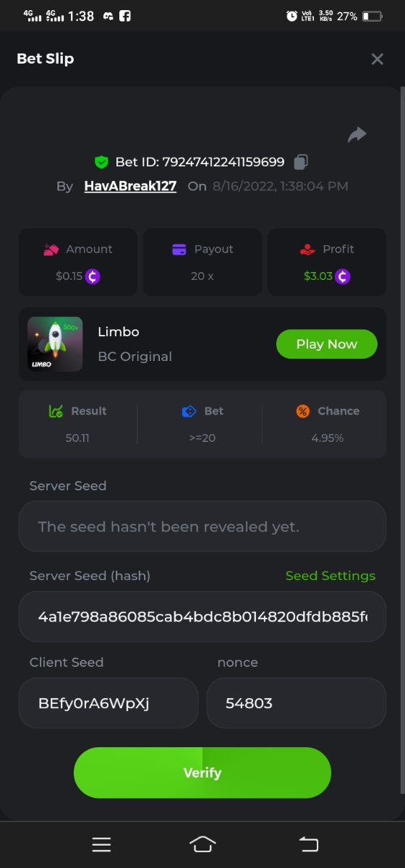
Task: Tap the Limbo rocket game thumbnail
Action: click(x=55, y=344)
